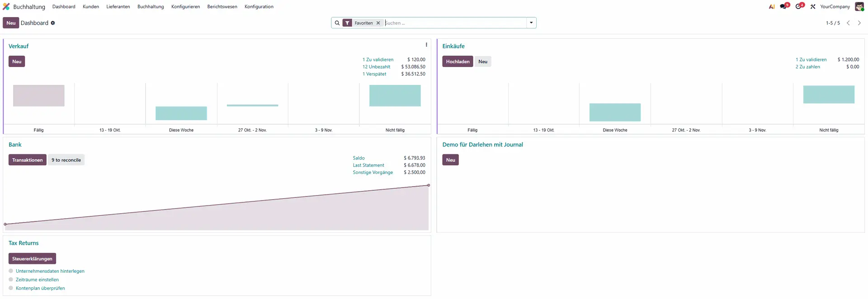This screenshot has height=299, width=868.
Task: Click the Nicht fällig bar in Verkauf chart
Action: (395, 96)
